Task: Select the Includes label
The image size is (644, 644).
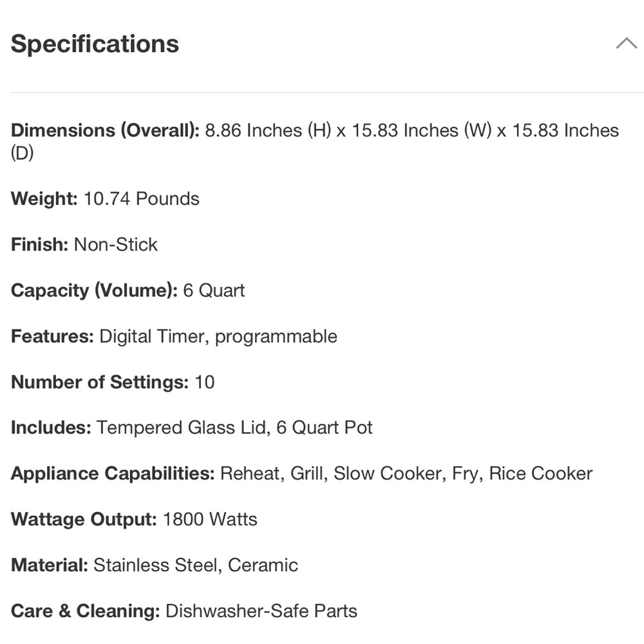Action: [51, 428]
